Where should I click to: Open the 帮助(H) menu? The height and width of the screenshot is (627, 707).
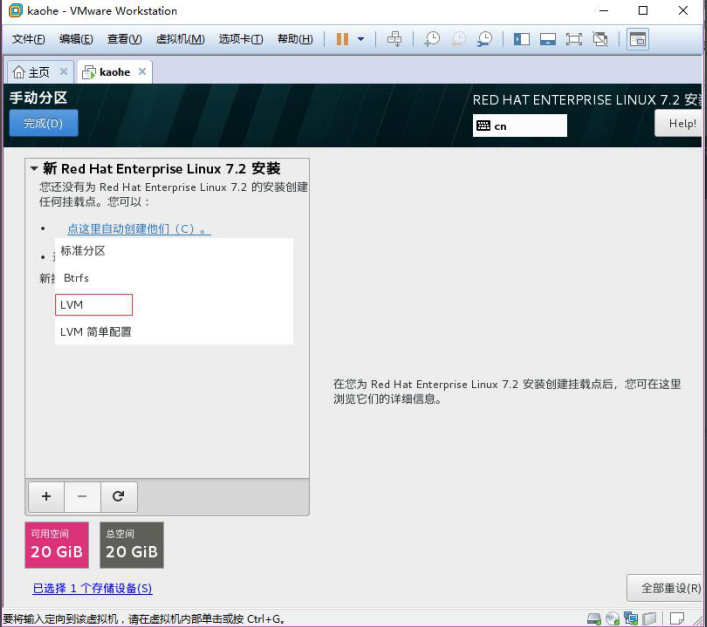295,39
